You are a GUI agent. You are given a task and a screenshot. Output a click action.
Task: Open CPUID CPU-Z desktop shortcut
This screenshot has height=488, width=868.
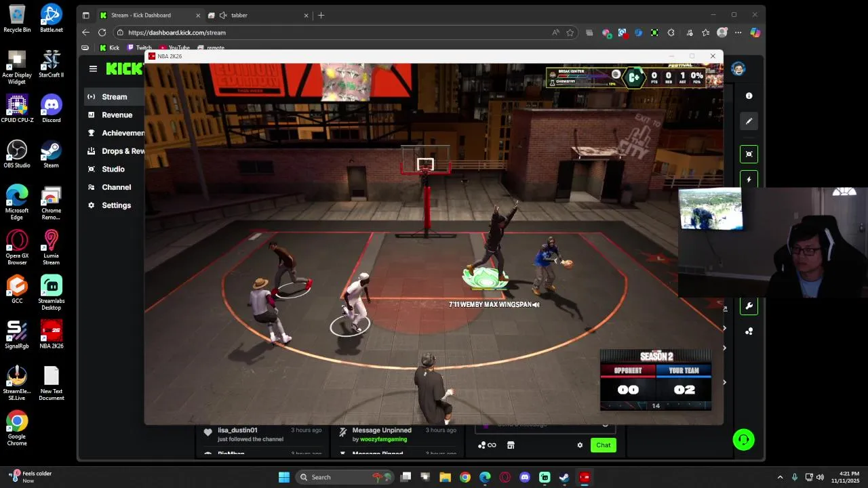17,108
